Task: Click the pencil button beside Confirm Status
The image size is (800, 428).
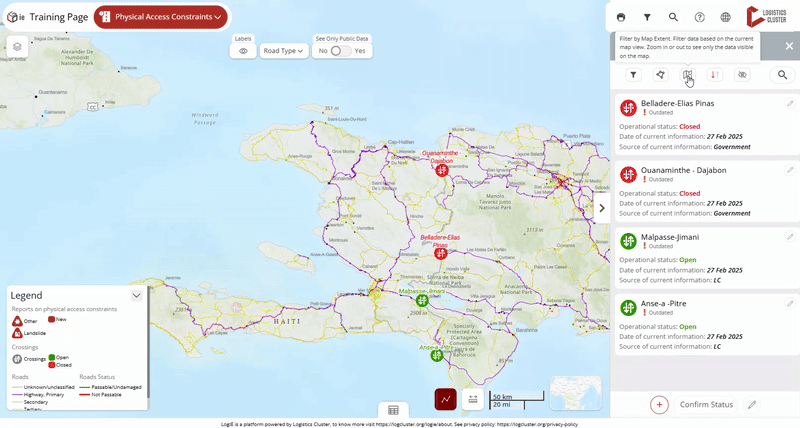Action: (752, 405)
